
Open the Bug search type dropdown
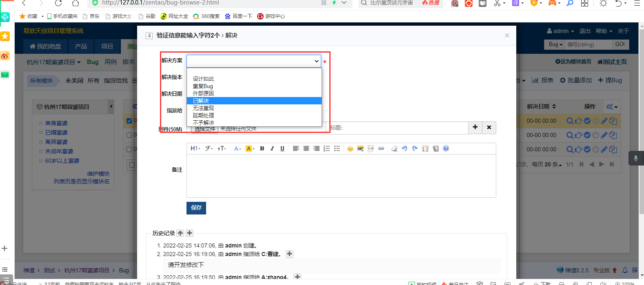click(555, 44)
